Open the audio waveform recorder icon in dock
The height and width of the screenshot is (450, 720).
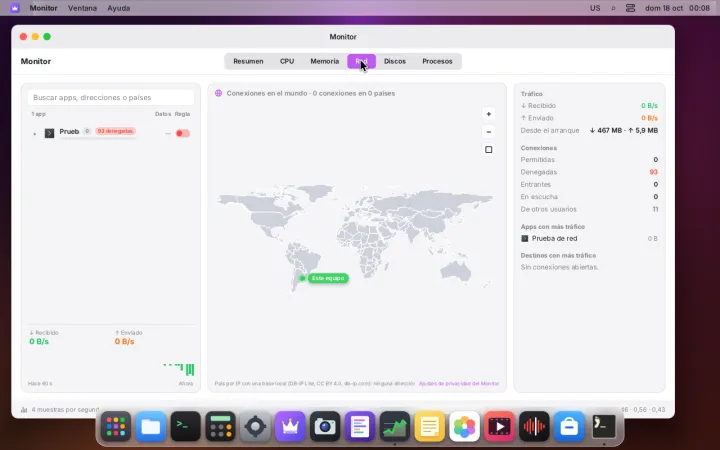(534, 427)
